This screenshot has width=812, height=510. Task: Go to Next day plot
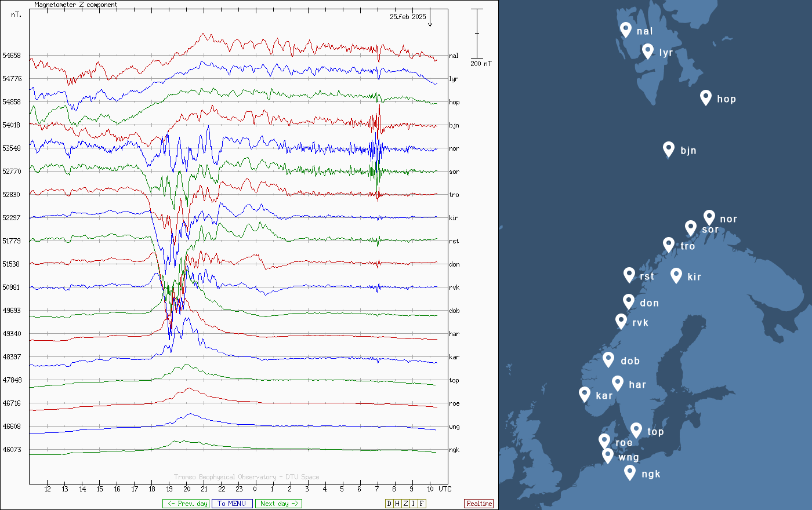coord(278,504)
